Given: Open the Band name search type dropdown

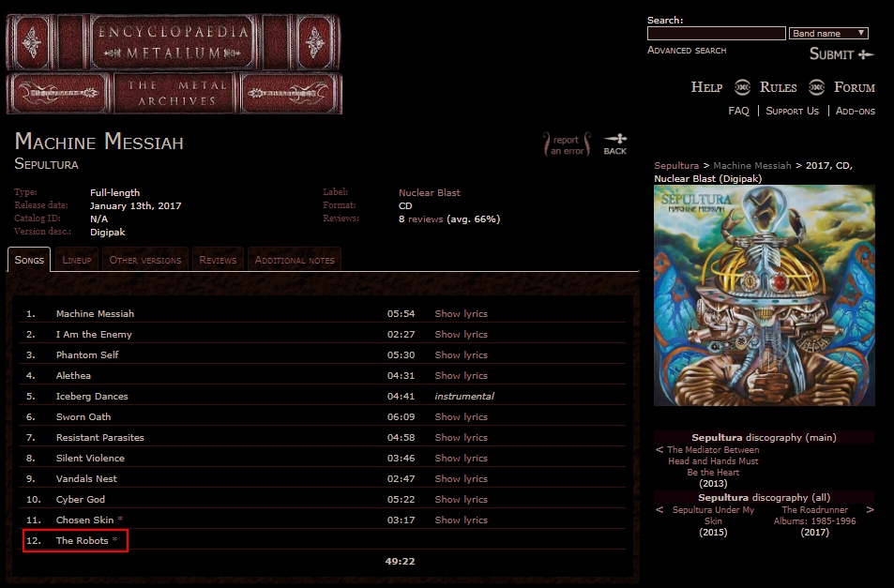Looking at the screenshot, I should (828, 33).
